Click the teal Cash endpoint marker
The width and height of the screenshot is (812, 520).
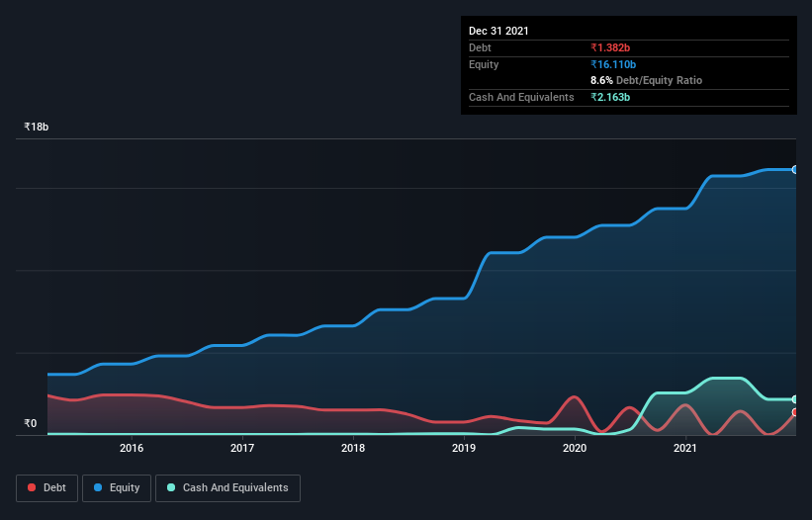795,399
